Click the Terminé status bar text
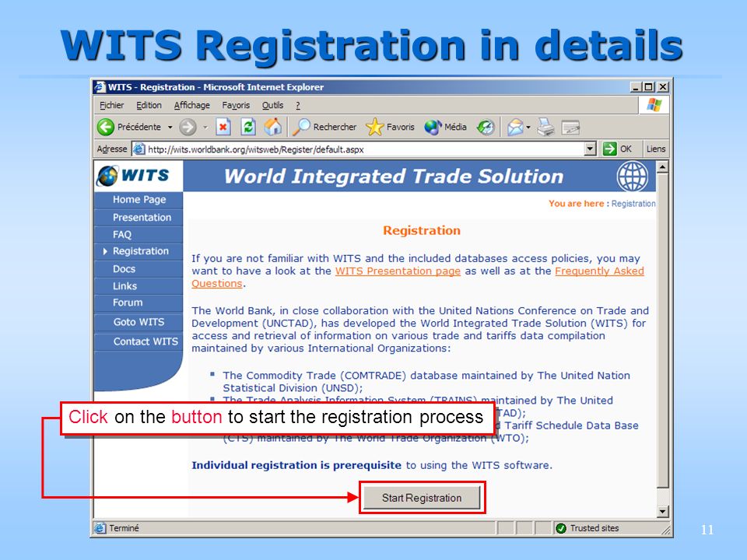This screenshot has height=560, width=747. coord(124,528)
